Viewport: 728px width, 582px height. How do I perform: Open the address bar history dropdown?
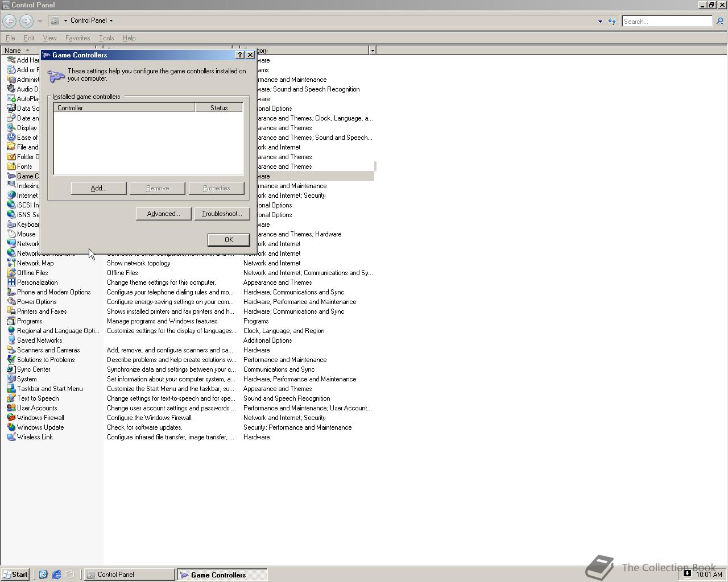pyautogui.click(x=600, y=22)
